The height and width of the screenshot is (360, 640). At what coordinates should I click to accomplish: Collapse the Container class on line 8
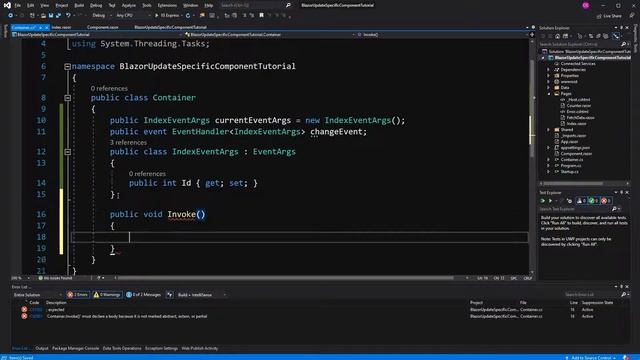(x=67, y=98)
